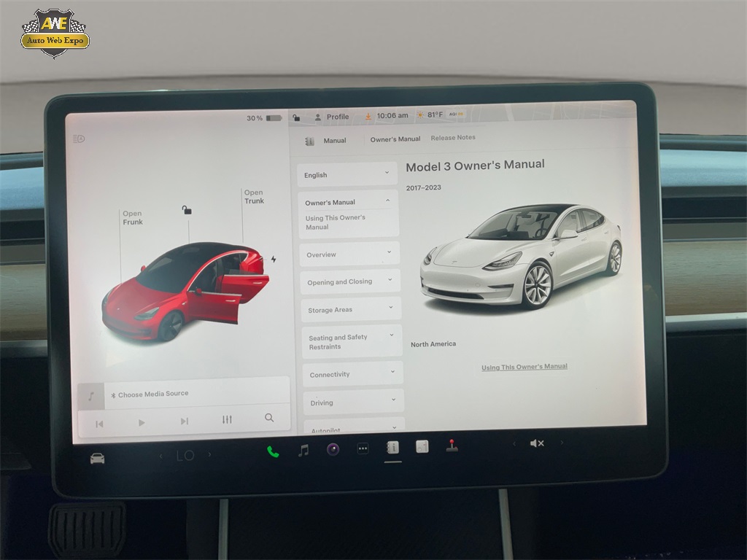Tap the 2017–2023 model year text
Viewport: 747px width, 560px height.
click(424, 187)
